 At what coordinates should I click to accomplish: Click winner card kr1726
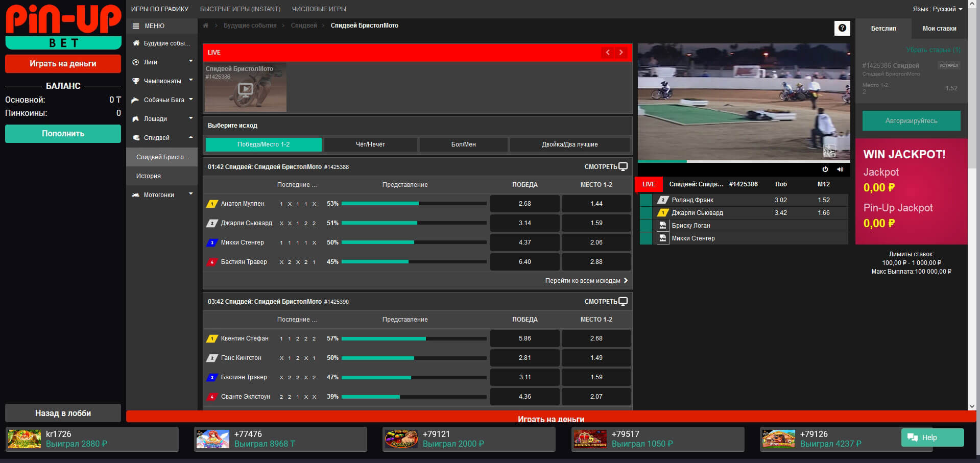[x=92, y=439]
